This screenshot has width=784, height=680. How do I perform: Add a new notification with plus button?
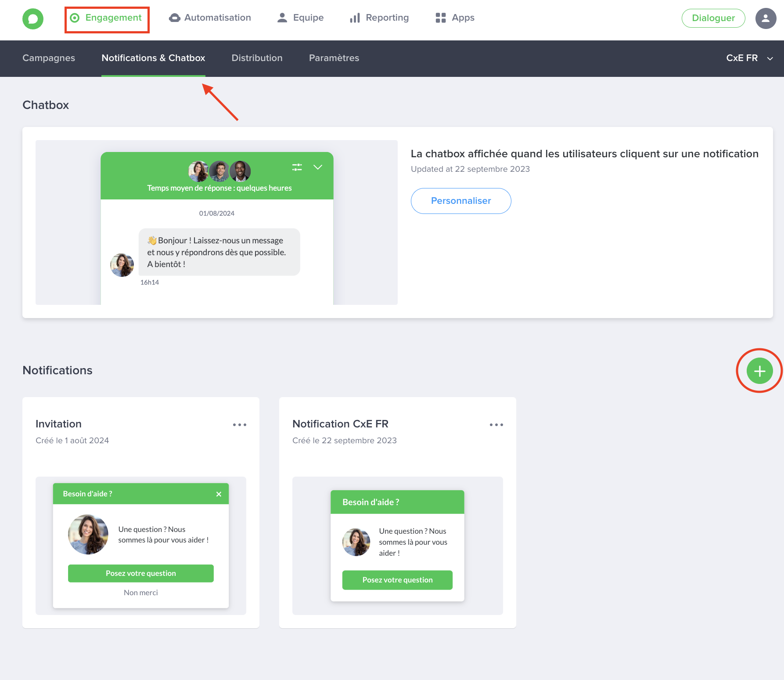(x=759, y=371)
